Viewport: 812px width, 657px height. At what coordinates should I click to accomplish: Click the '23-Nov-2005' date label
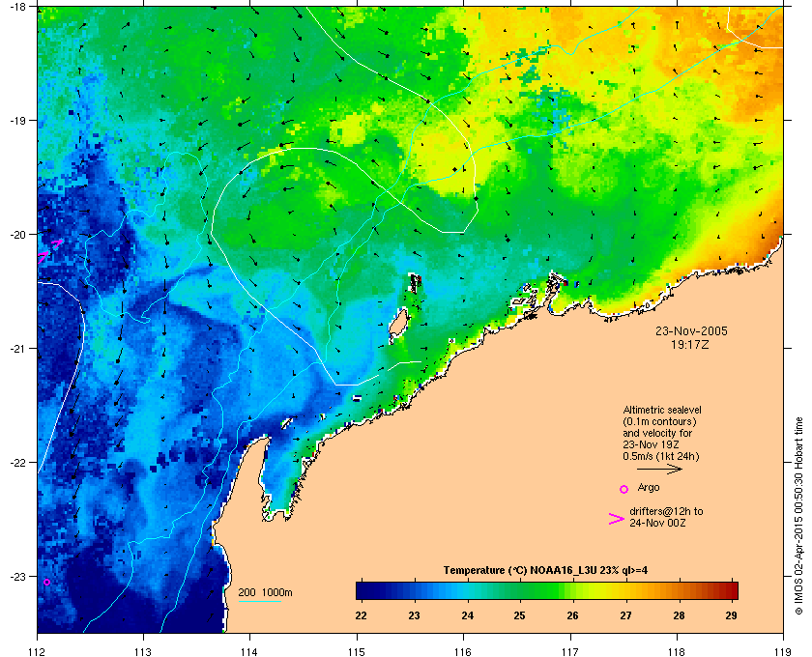(x=691, y=330)
